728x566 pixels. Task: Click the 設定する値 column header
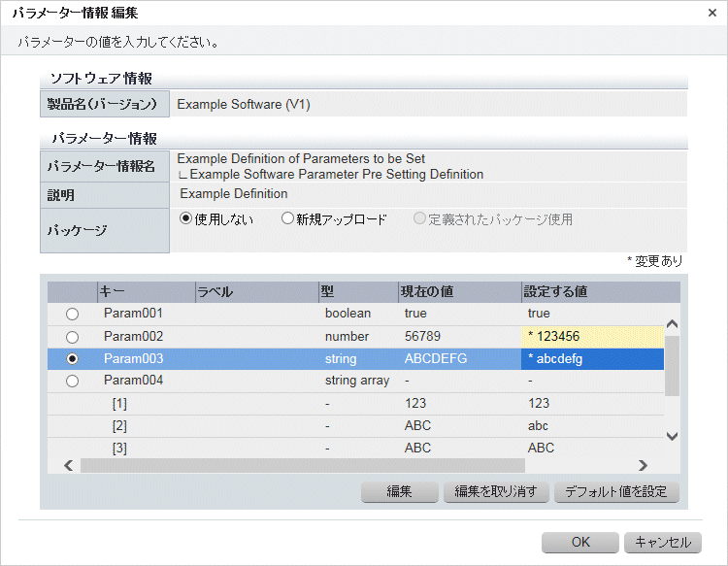click(x=592, y=291)
